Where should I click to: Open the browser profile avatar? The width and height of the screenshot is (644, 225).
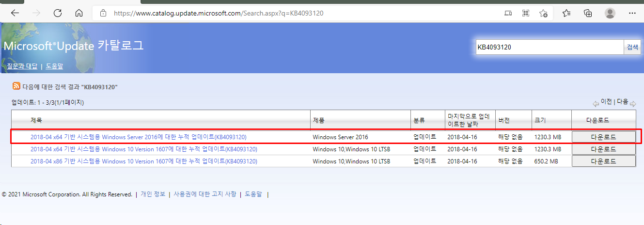(610, 13)
